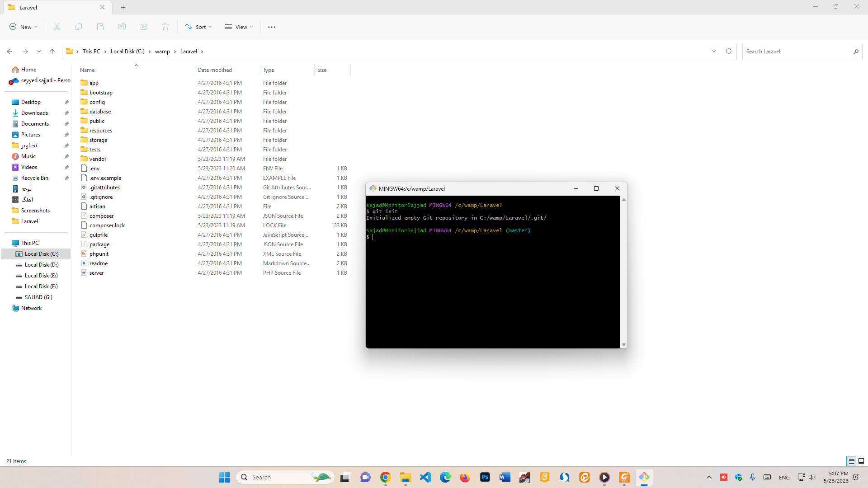Click the search magnifier icon in Explorer
Screen dimensions: 868x488
[856, 52]
